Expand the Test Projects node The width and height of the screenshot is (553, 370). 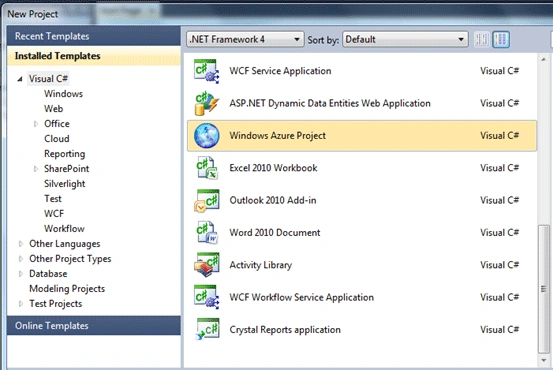21,304
